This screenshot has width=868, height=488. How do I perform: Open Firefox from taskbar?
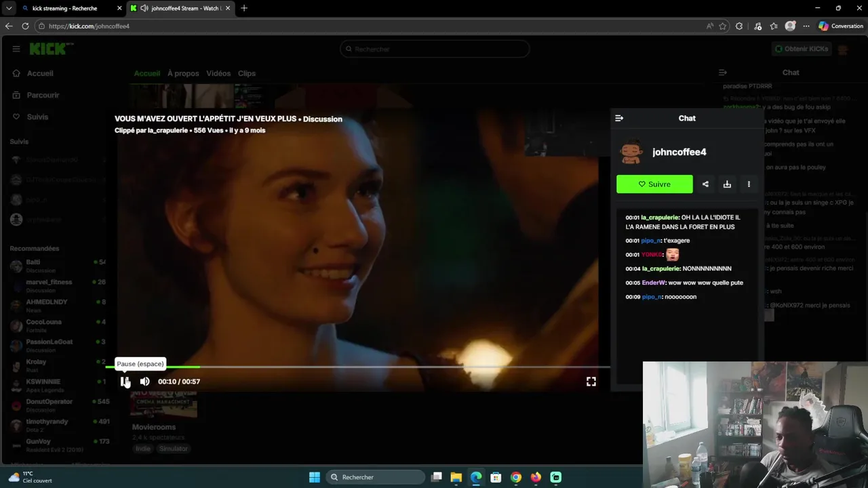coord(536,477)
